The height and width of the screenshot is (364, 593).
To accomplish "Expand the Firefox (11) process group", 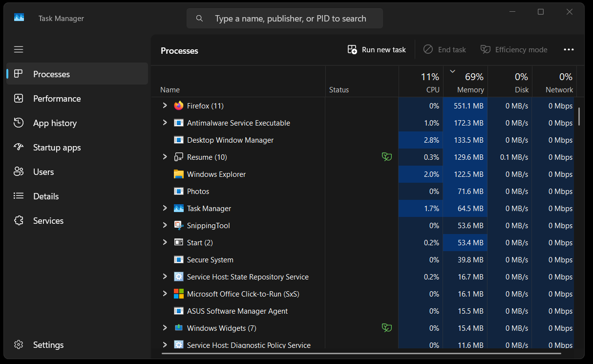I will tap(165, 106).
